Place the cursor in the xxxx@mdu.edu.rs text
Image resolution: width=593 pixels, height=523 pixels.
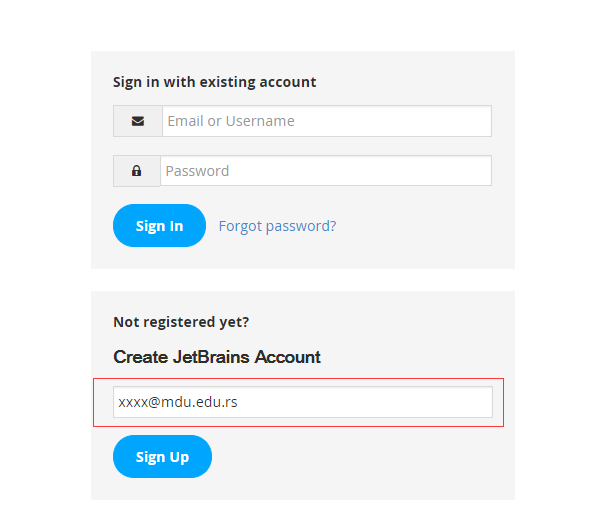[178, 402]
